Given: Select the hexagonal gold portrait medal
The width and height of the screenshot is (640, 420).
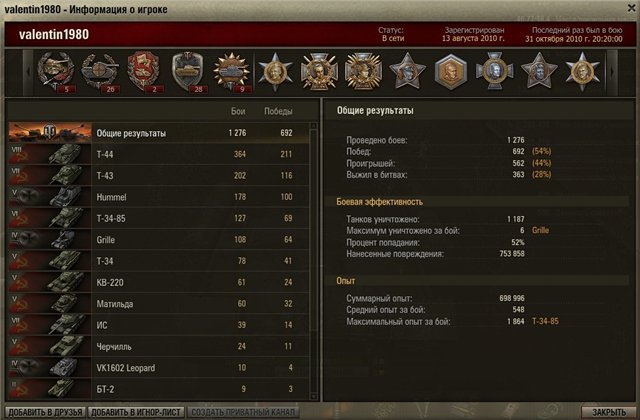Looking at the screenshot, I should pos(451,72).
